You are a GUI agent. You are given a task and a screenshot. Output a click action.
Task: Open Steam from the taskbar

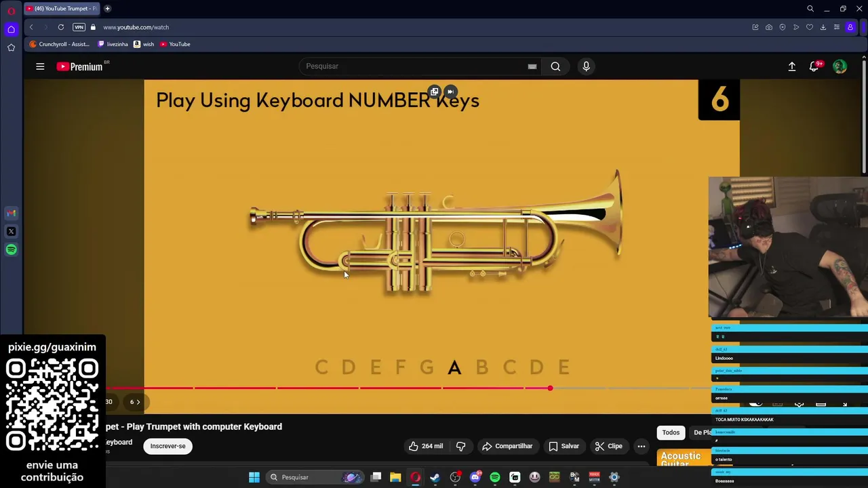[x=435, y=477]
